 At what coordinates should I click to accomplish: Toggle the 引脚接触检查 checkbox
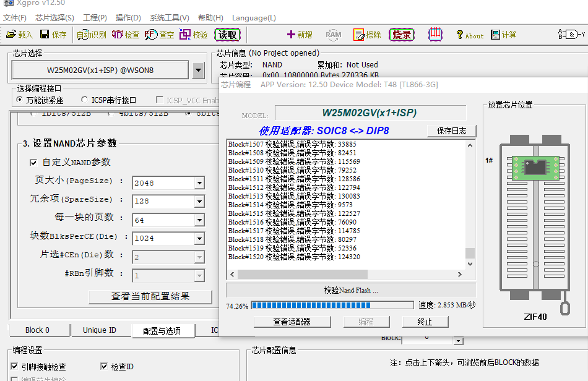click(x=15, y=367)
